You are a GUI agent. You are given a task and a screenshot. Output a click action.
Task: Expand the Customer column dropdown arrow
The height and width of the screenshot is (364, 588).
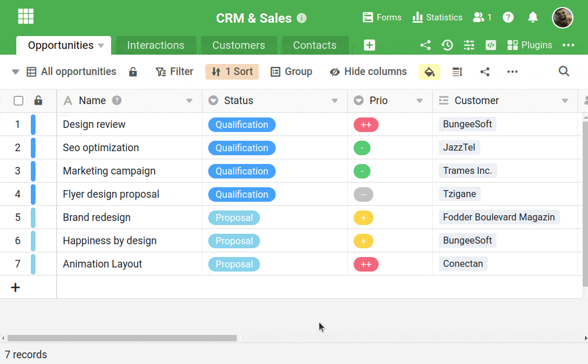tap(565, 101)
